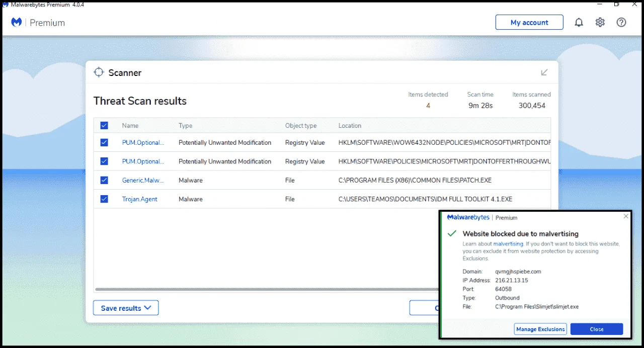
Task: Click the blocked domain qvmgjhspiebe.com
Action: pyautogui.click(x=518, y=272)
